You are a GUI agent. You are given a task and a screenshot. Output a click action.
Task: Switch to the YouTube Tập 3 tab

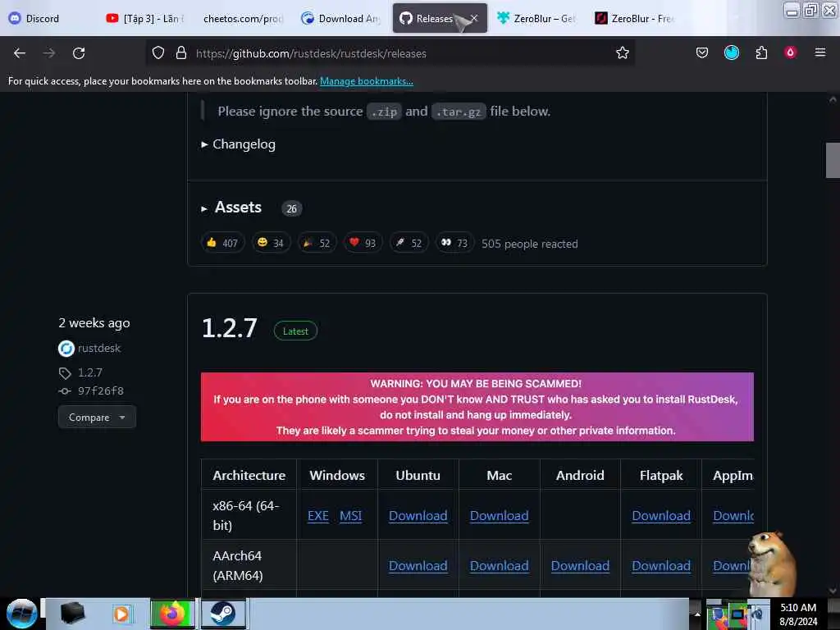pos(144,19)
